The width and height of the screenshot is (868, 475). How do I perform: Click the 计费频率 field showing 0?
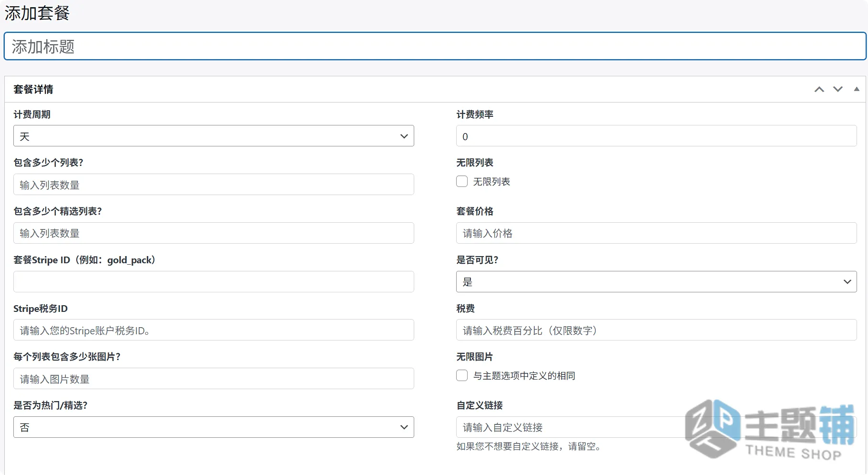[656, 136]
